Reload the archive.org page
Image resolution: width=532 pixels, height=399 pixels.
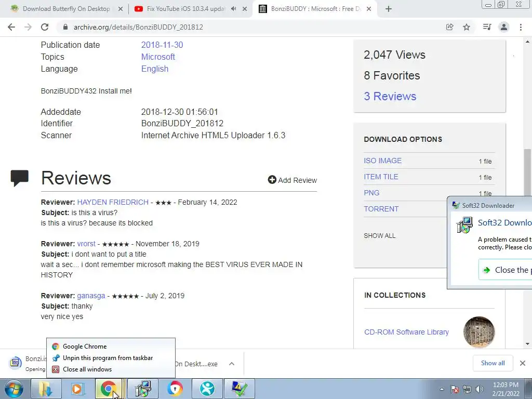[45, 27]
